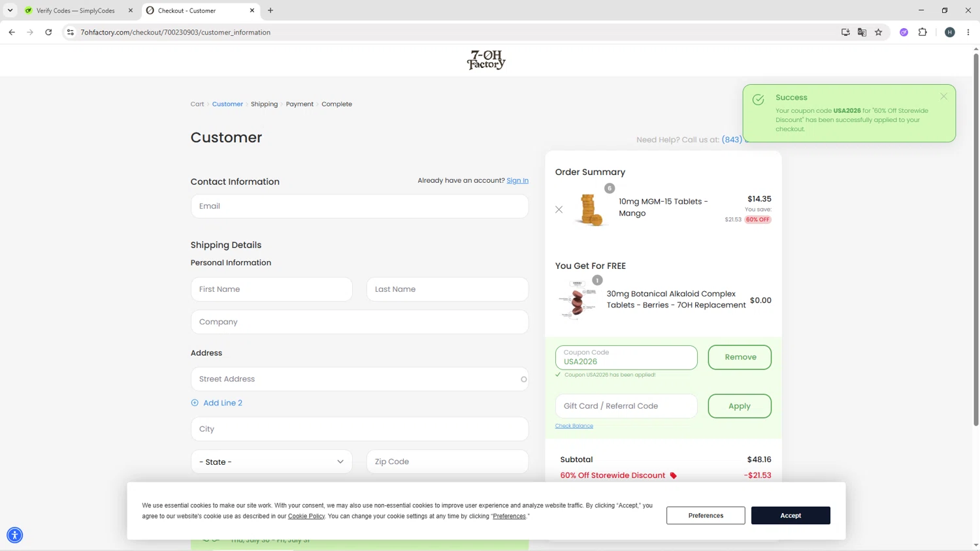Apply the gift card or referral code
The height and width of the screenshot is (551, 980).
740,406
